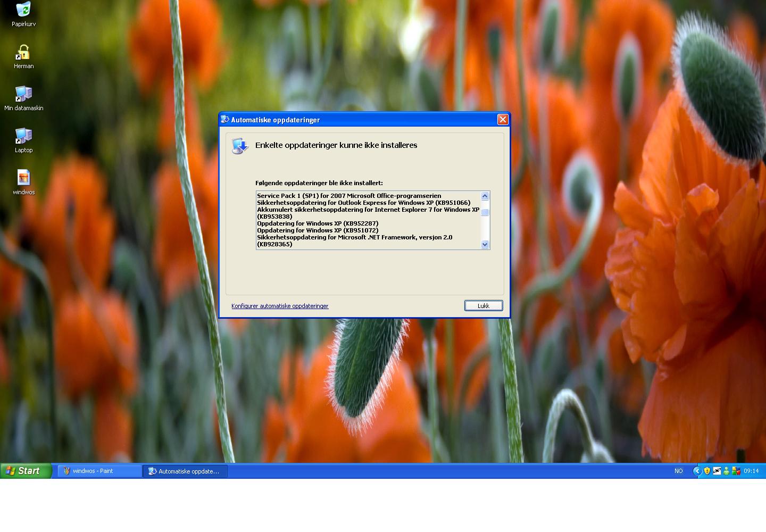Viewport: 766px width, 532px height.
Task: Click the Automatiske oppdateringer title bar icon
Action: coord(225,120)
